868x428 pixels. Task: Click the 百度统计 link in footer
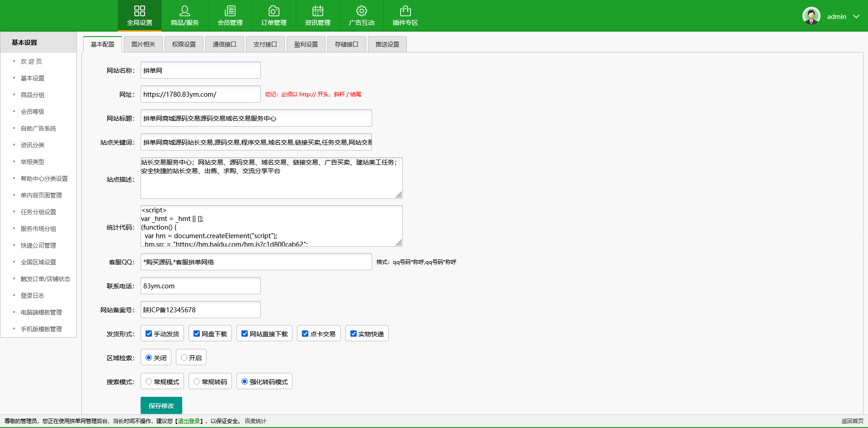click(255, 421)
